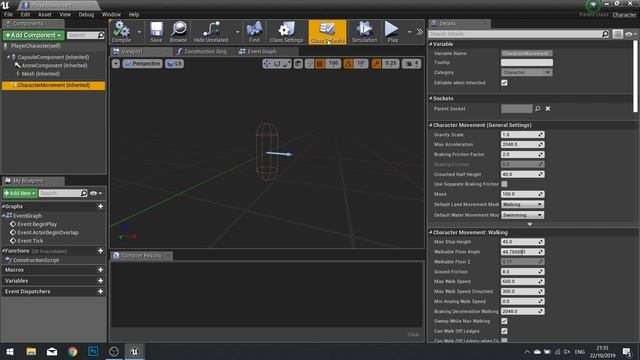Screen dimensions: 640x360
Task: Open Windows Start menu
Action: 10,351
